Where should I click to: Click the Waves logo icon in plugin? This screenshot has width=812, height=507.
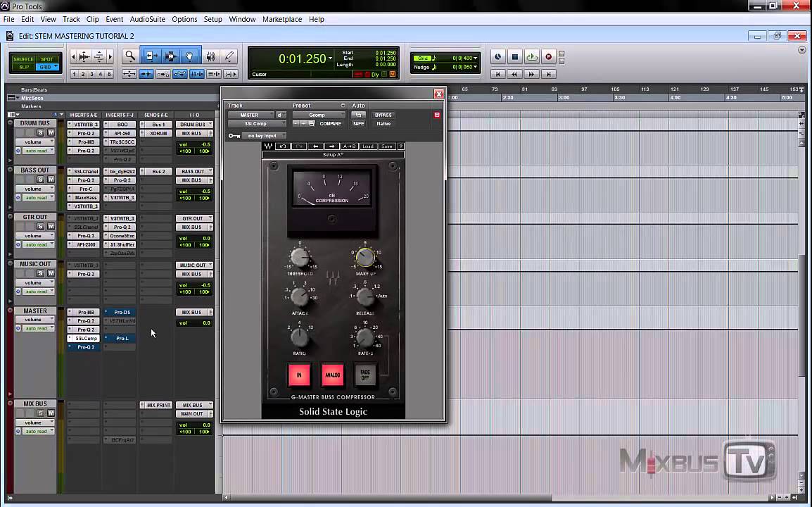[269, 146]
